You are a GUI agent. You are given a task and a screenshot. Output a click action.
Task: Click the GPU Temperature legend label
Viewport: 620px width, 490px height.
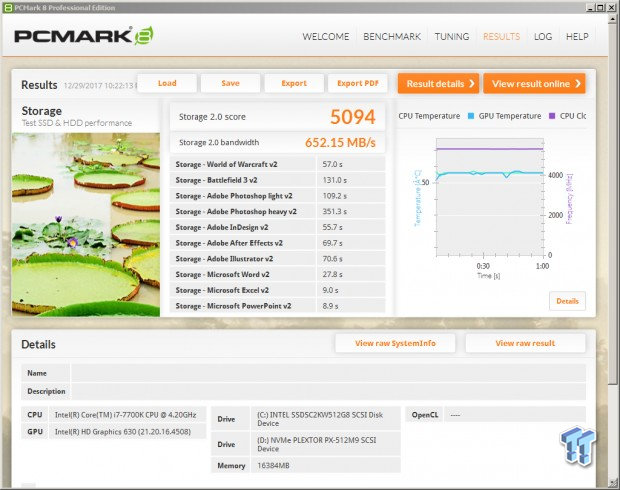(x=510, y=116)
